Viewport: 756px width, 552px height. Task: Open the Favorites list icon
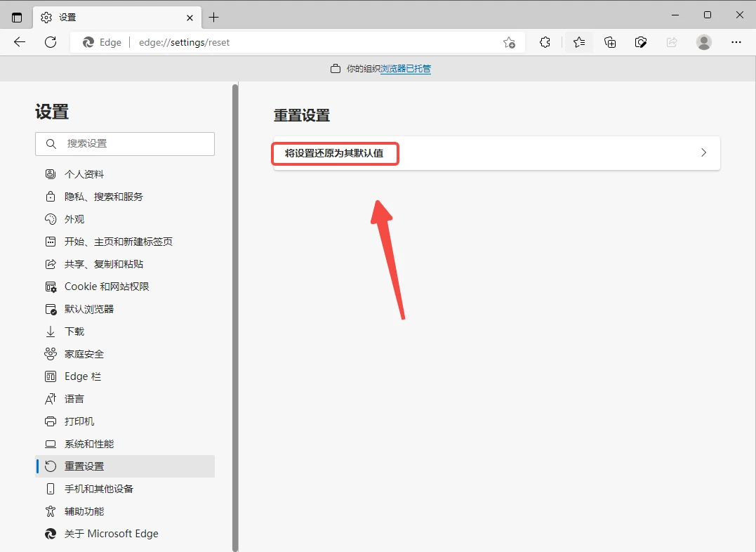pos(579,42)
